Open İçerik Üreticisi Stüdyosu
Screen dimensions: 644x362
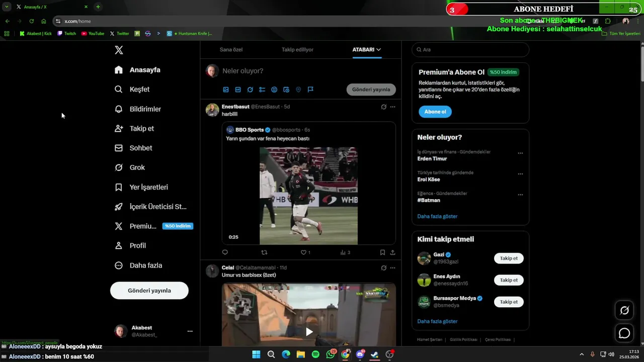pyautogui.click(x=150, y=207)
